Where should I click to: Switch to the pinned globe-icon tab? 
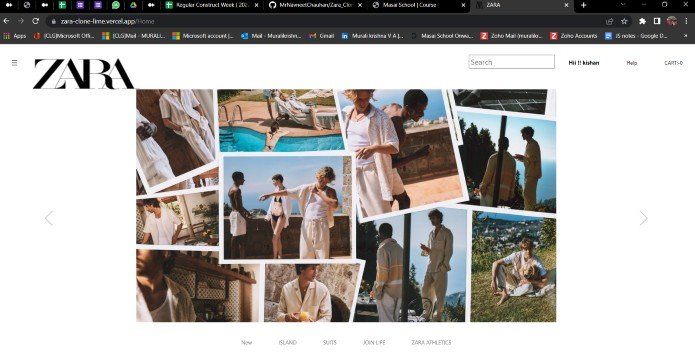click(x=27, y=5)
